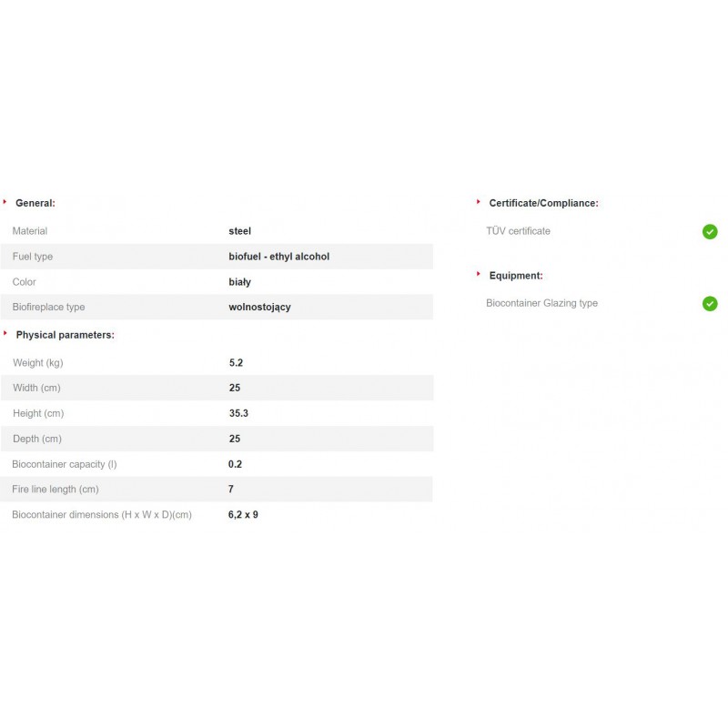Select the General section heading
Viewport: 728px width, 728px height.
click(35, 204)
